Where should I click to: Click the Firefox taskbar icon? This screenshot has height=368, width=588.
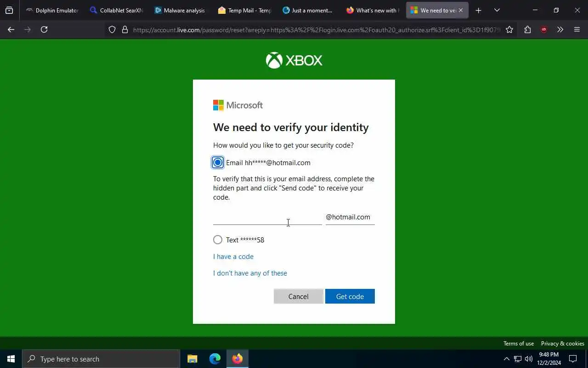pyautogui.click(x=237, y=359)
